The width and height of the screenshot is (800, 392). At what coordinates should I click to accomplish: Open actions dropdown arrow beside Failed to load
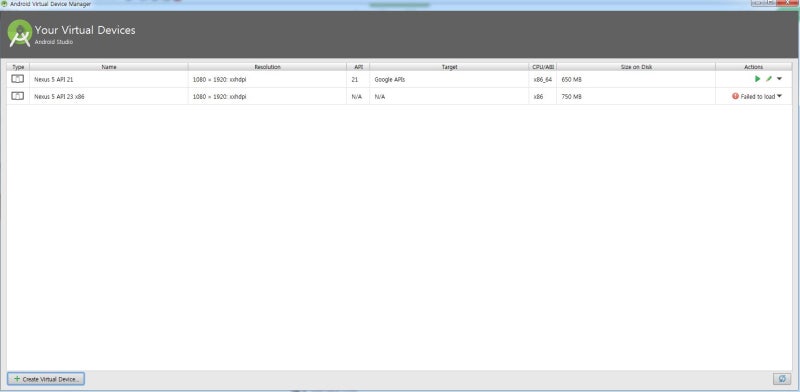tap(780, 96)
